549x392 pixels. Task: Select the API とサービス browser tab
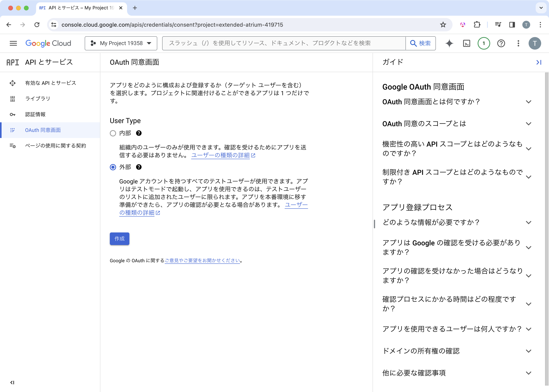point(81,8)
